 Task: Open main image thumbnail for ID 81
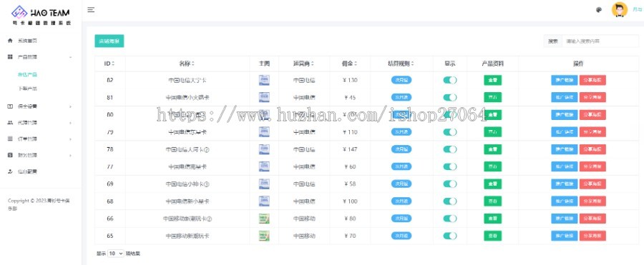coord(264,97)
